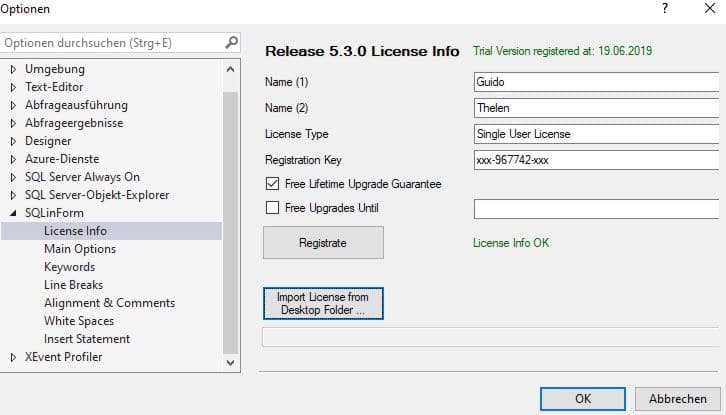Click the search magnifier icon
The width and height of the screenshot is (726, 415).
[x=232, y=43]
